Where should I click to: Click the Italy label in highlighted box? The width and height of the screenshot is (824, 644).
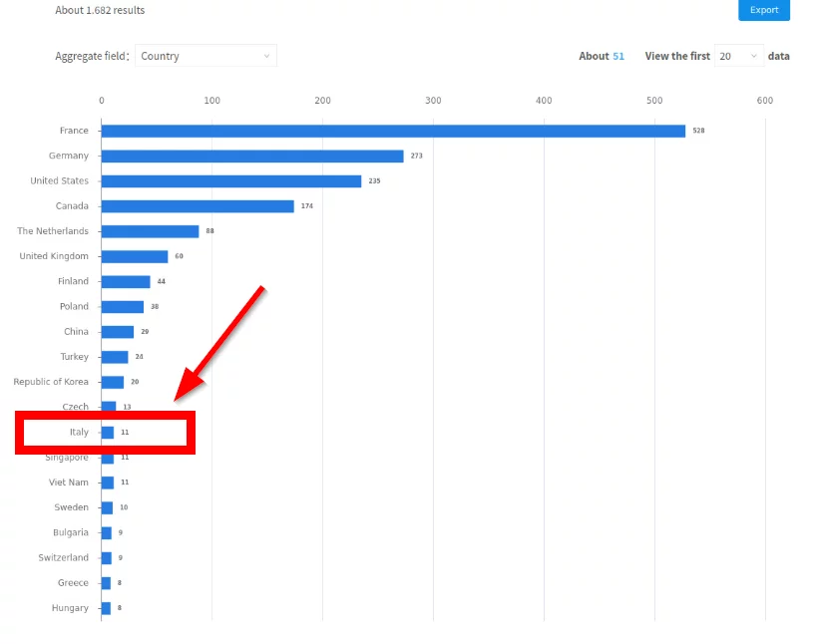pyautogui.click(x=79, y=433)
